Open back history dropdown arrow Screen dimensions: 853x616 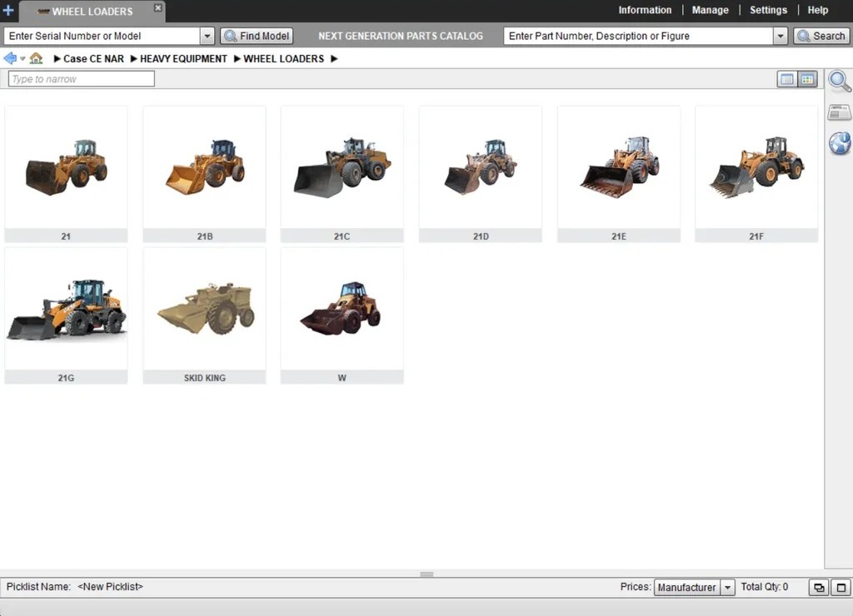[x=22, y=59]
